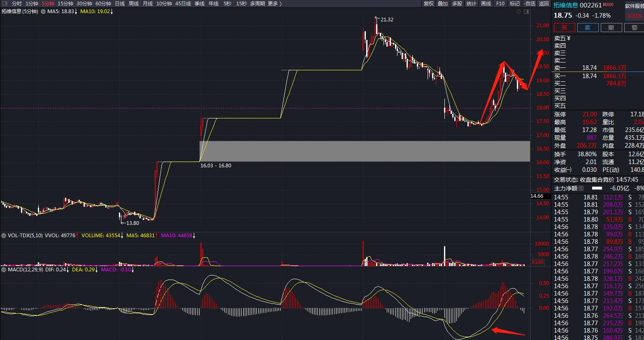This screenshot has width=644, height=340.
Task: Select the 1分钟 period tab
Action: (x=32, y=3)
